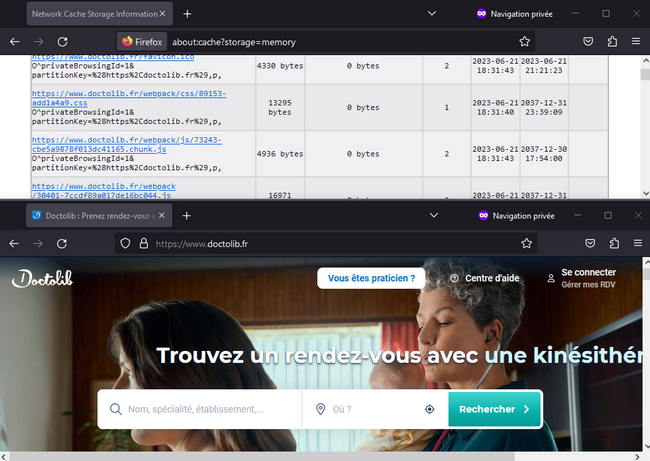
Task: Open Centre d'aide link
Action: pyautogui.click(x=485, y=278)
